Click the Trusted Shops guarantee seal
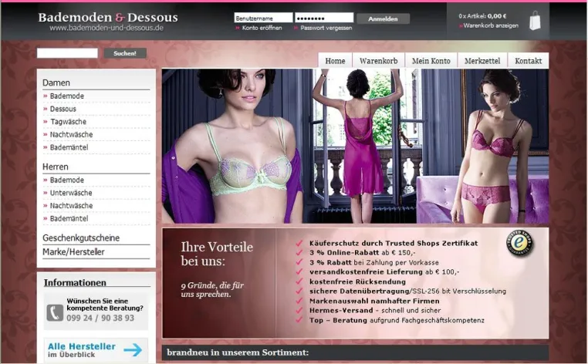Screen dimensions: 588x364 coord(520,243)
